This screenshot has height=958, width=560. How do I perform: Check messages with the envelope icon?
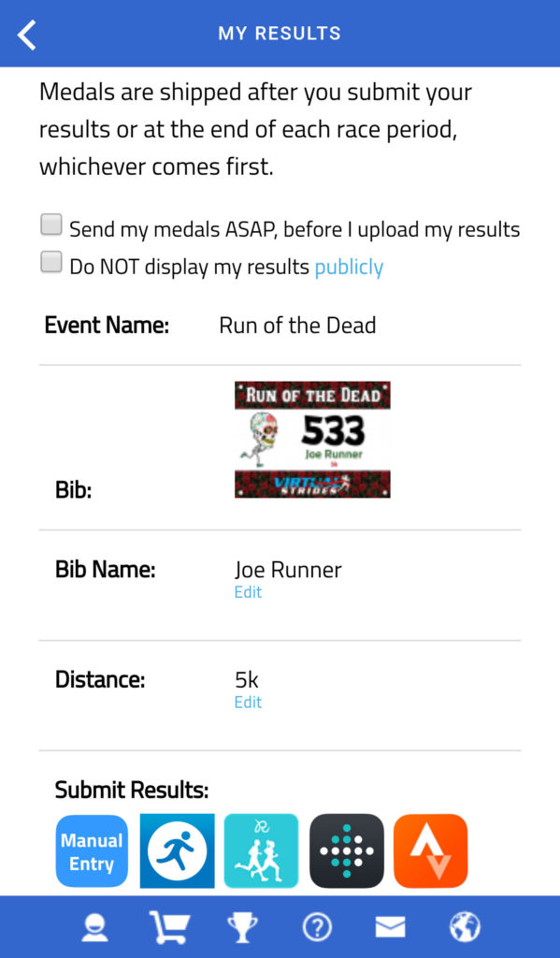[390, 926]
